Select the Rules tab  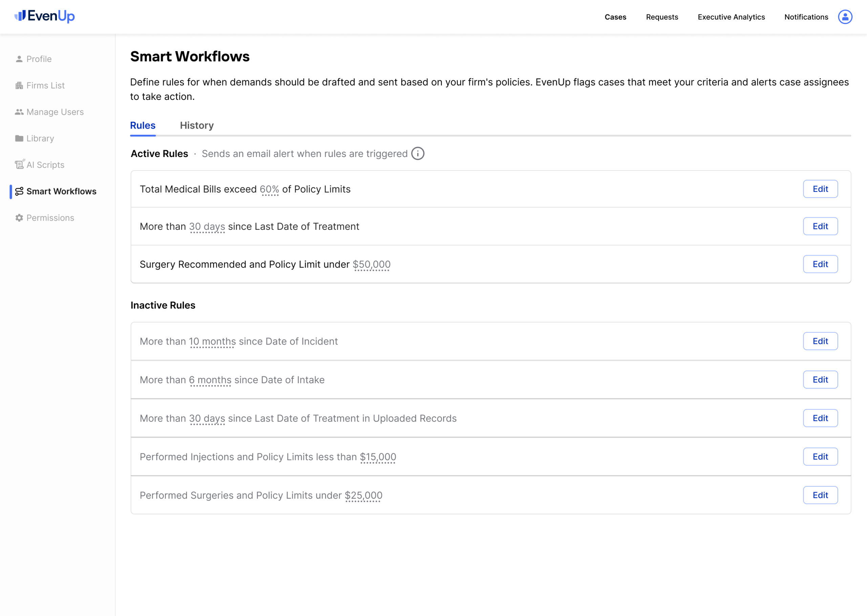(x=143, y=126)
